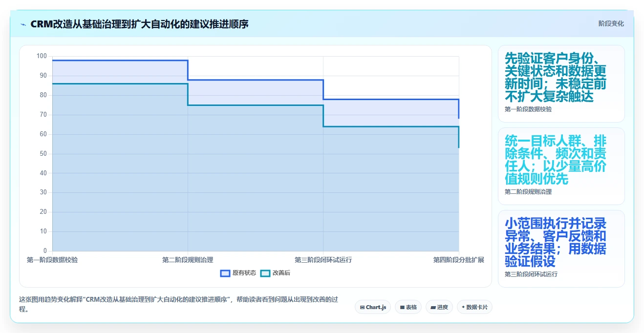Click the y-axis value 100
This screenshot has width=644, height=333.
click(42, 56)
